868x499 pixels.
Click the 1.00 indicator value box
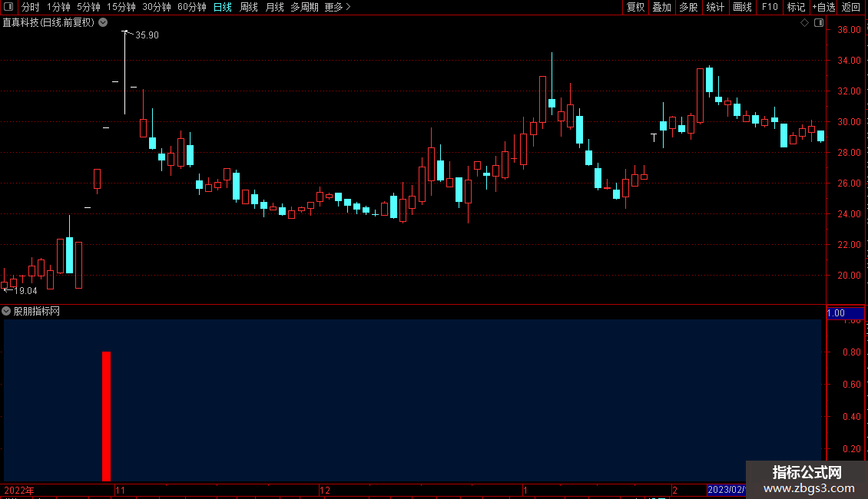[845, 313]
